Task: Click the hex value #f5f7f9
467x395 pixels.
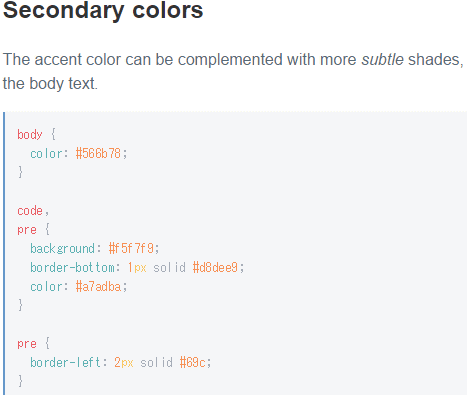Action: click(131, 249)
